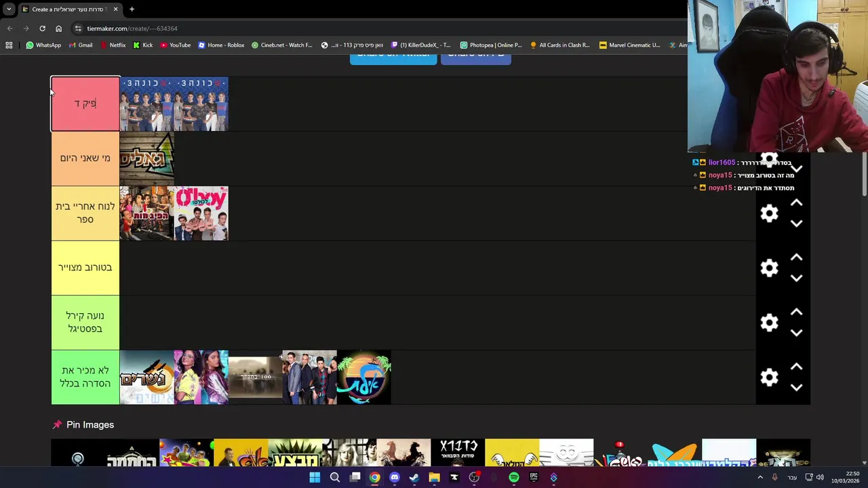This screenshot has width=868, height=488.
Task: Click the green לא מכיר את הסדרה בכלל label
Action: (x=85, y=378)
